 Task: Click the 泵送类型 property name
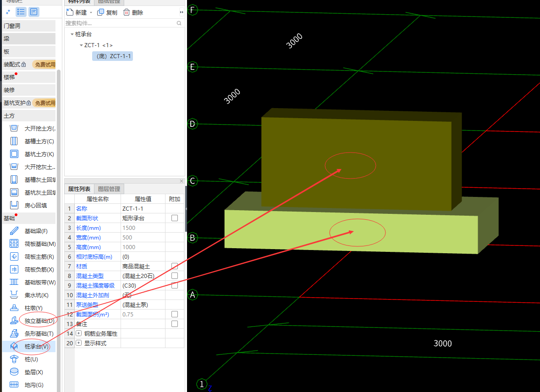click(x=87, y=305)
